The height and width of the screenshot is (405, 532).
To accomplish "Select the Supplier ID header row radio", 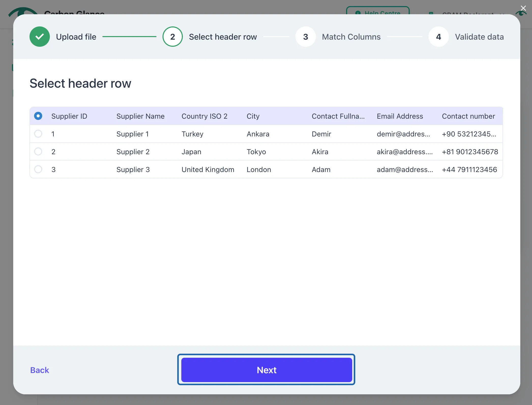I will coord(38,116).
